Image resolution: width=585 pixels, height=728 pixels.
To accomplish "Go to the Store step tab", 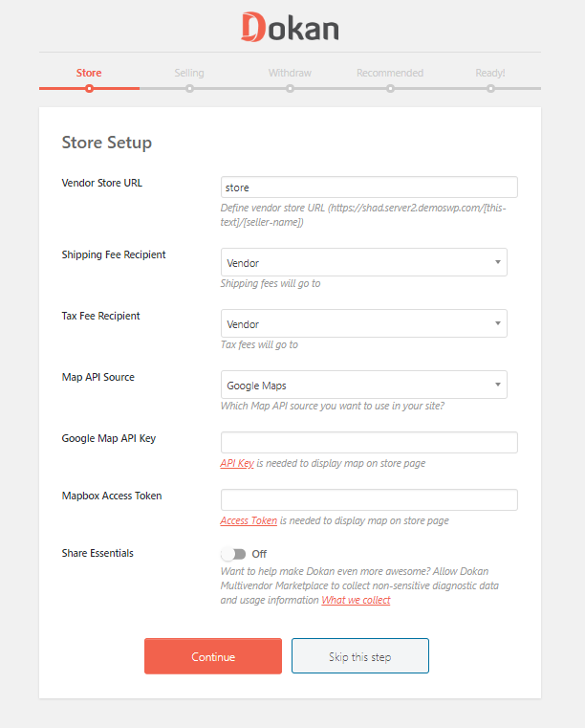I will [x=89, y=73].
